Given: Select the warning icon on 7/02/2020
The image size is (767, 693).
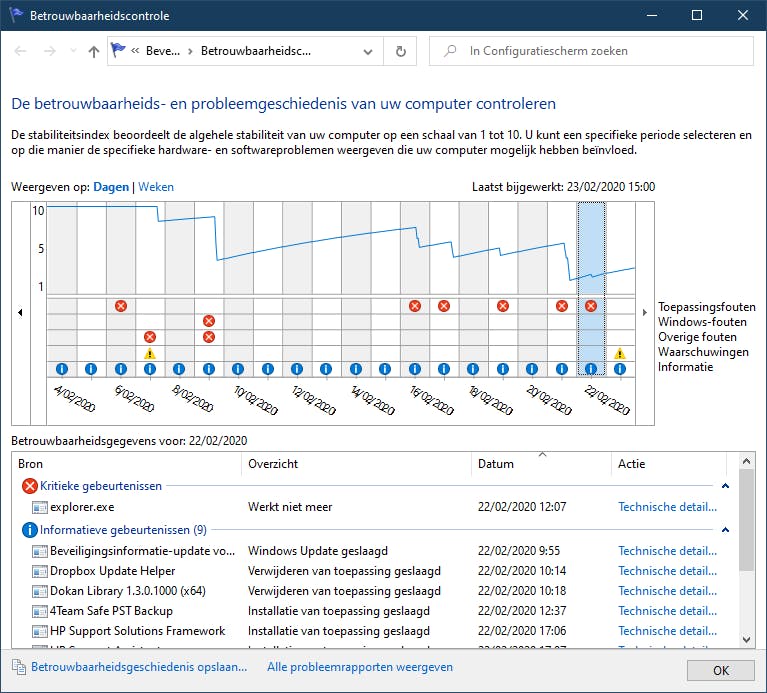Looking at the screenshot, I should (x=150, y=353).
